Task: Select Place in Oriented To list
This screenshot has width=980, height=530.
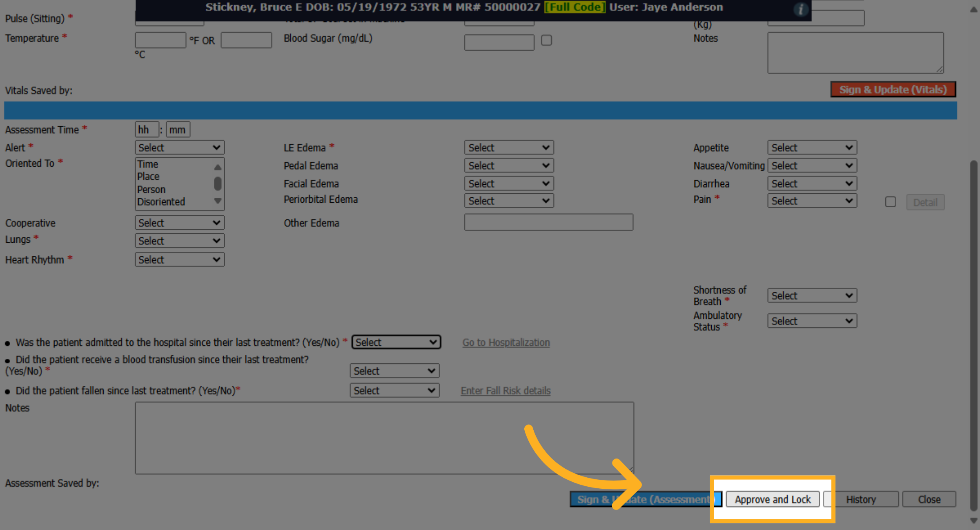Action: point(148,177)
